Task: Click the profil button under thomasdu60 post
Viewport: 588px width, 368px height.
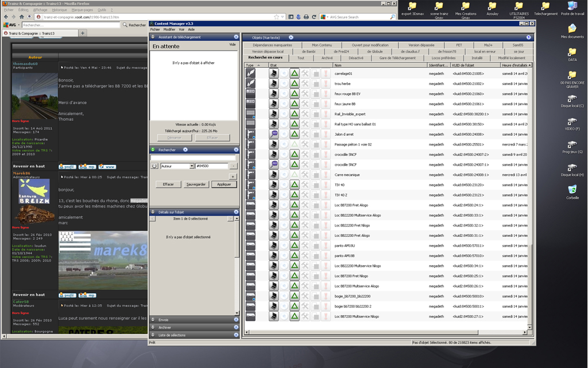Action: click(68, 167)
